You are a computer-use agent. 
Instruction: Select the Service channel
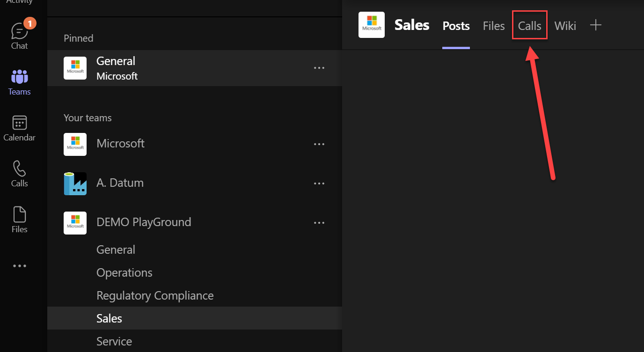[x=114, y=341]
